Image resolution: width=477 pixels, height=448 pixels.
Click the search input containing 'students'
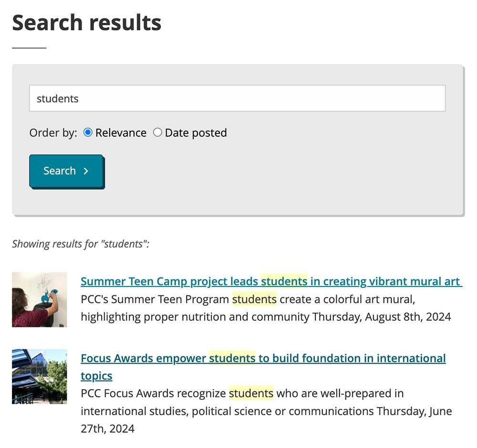[237, 98]
